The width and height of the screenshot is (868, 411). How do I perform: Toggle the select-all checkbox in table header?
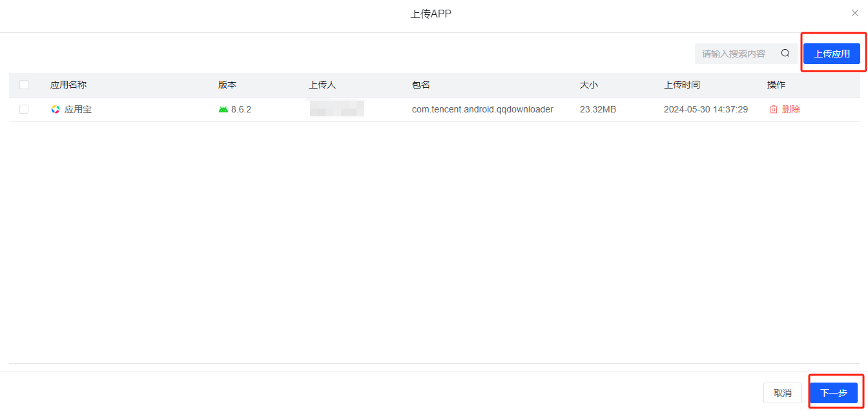click(x=24, y=85)
